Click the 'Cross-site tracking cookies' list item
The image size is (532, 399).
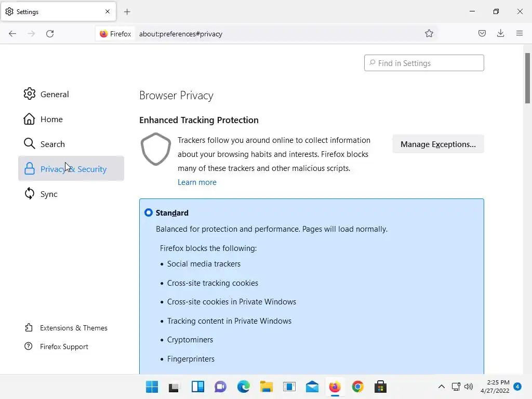click(x=212, y=283)
